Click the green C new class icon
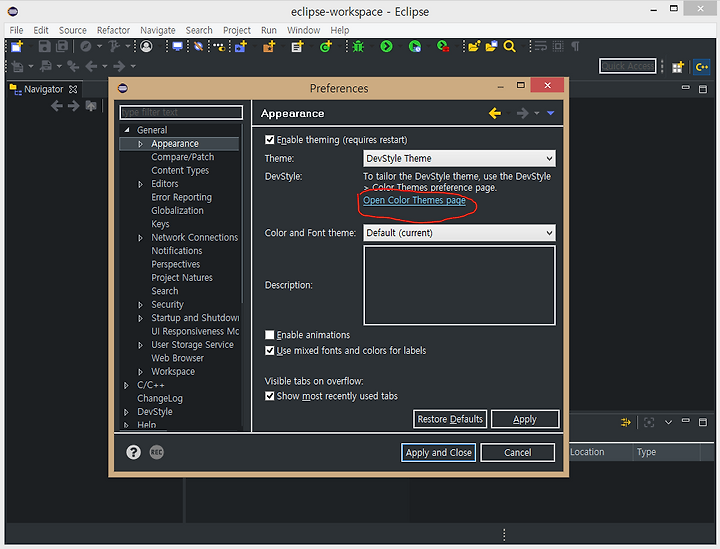Image resolution: width=720 pixels, height=549 pixels. coord(326,46)
